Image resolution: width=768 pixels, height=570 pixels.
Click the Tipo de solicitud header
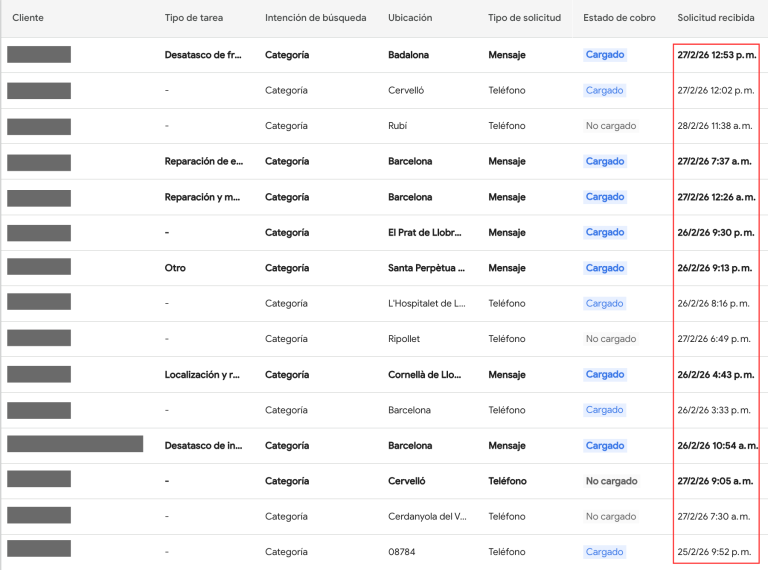524,18
